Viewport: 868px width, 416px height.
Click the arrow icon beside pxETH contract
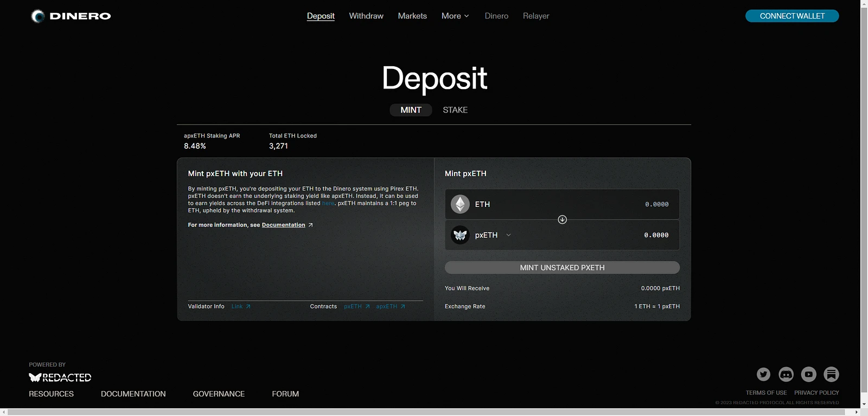coord(367,306)
